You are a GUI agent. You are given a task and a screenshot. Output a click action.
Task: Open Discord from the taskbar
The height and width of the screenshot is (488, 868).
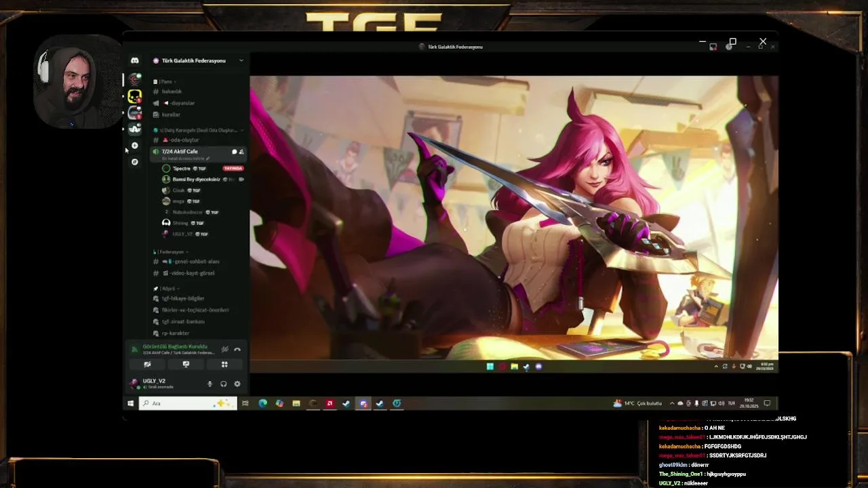[363, 403]
